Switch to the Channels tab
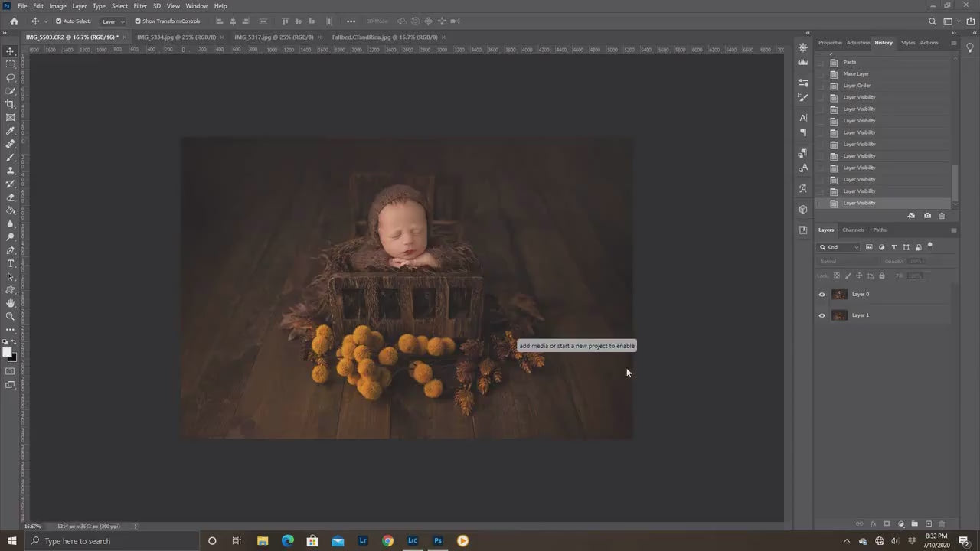 click(853, 230)
